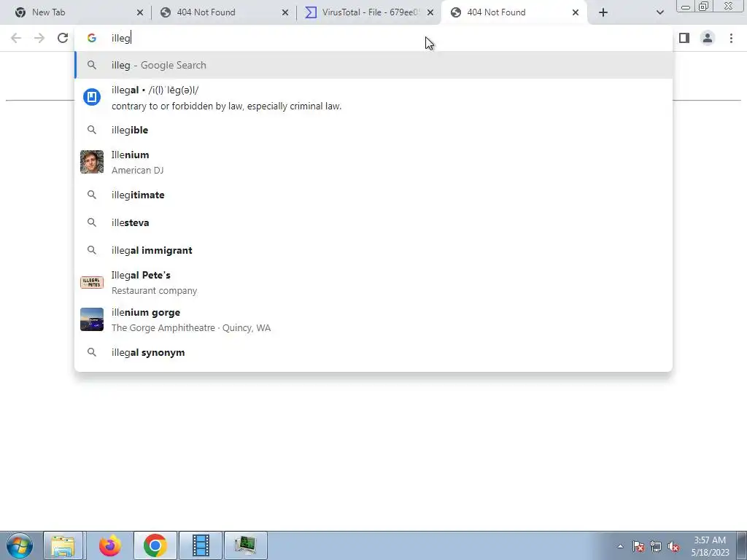Click the Illegal Pete's logo thumbnail

[92, 282]
